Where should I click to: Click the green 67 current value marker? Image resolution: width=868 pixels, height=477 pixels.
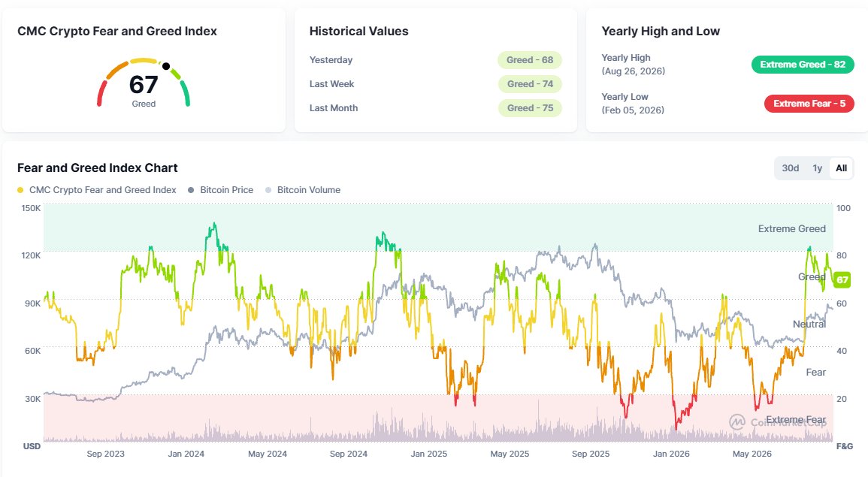pyautogui.click(x=842, y=279)
